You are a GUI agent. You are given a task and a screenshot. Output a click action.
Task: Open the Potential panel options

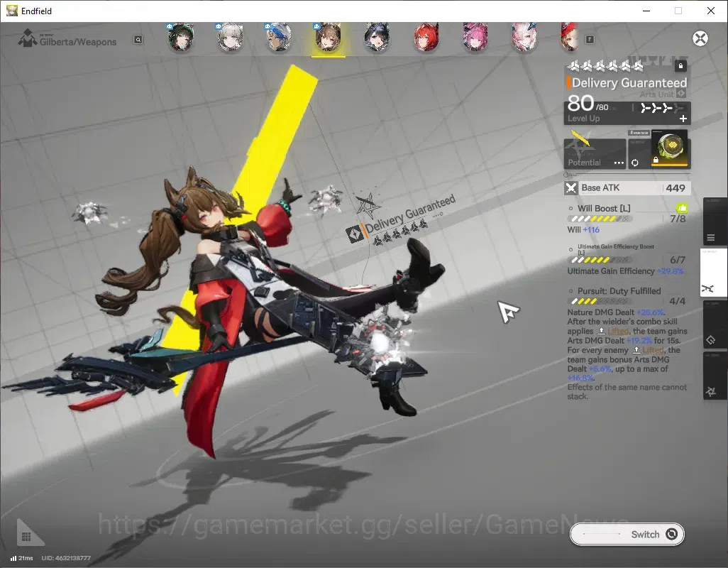click(619, 163)
